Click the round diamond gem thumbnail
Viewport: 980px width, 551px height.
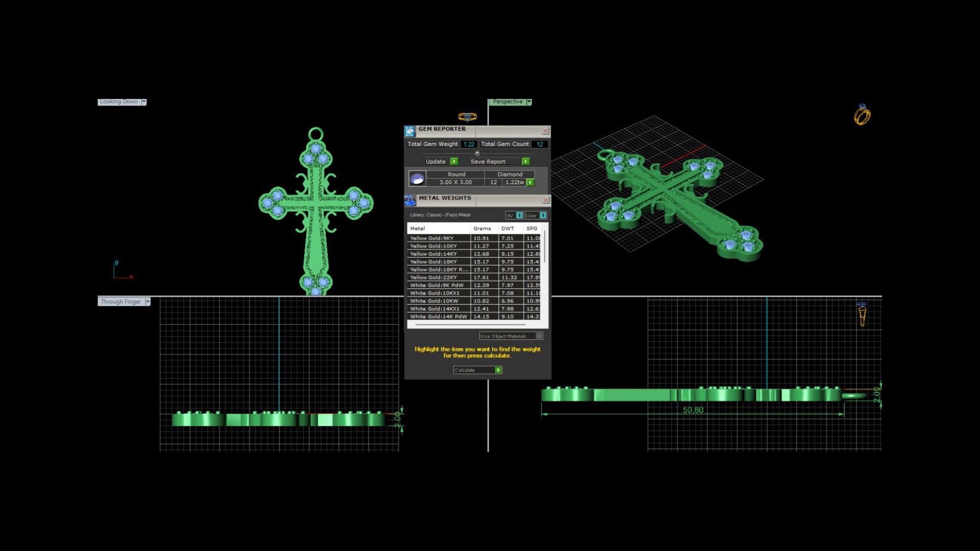pyautogui.click(x=417, y=179)
